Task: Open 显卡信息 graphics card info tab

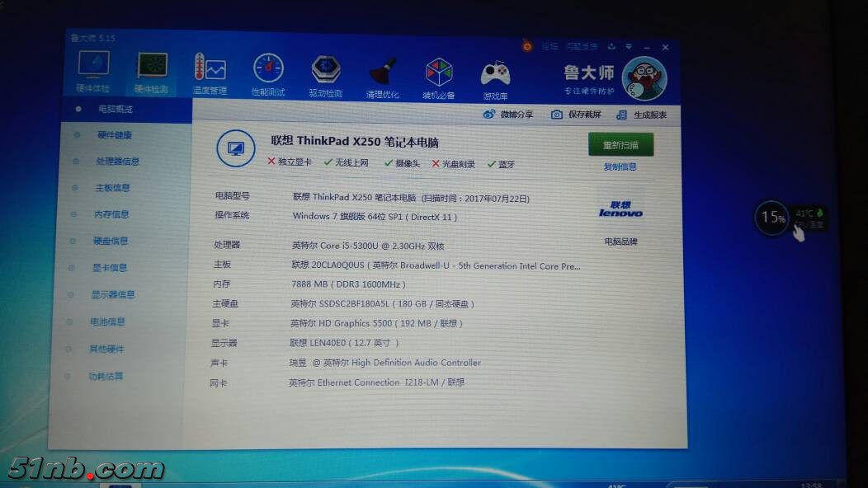Action: tap(109, 268)
